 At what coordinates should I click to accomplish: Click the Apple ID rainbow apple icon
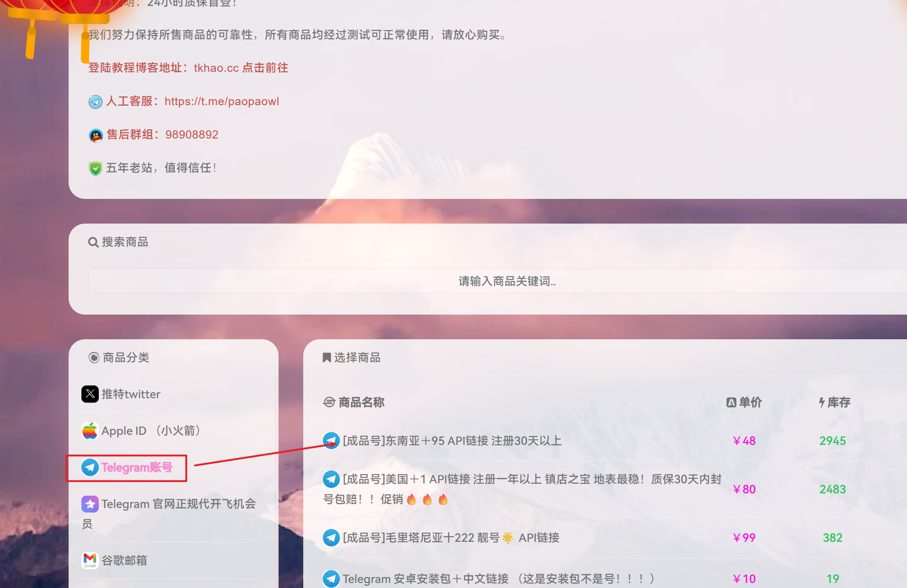pyautogui.click(x=90, y=431)
